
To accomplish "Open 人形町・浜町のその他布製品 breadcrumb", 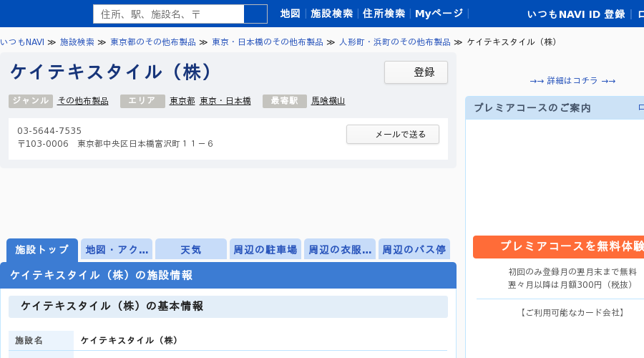I will click(x=395, y=42).
